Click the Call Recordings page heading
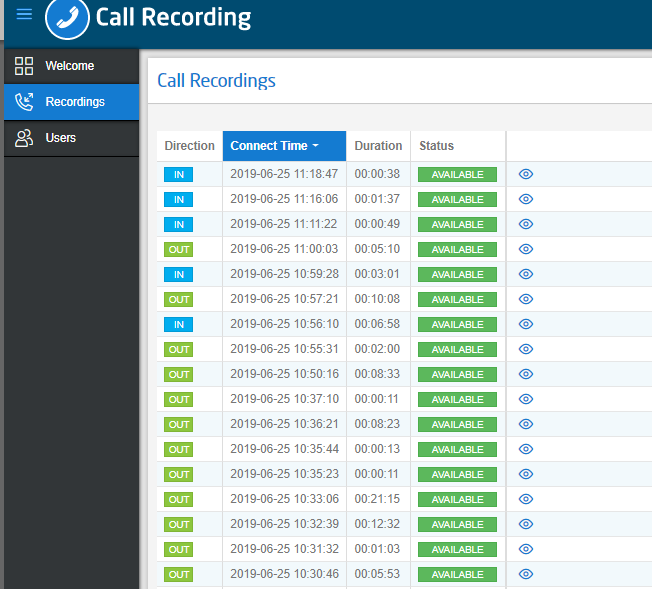 tap(216, 81)
